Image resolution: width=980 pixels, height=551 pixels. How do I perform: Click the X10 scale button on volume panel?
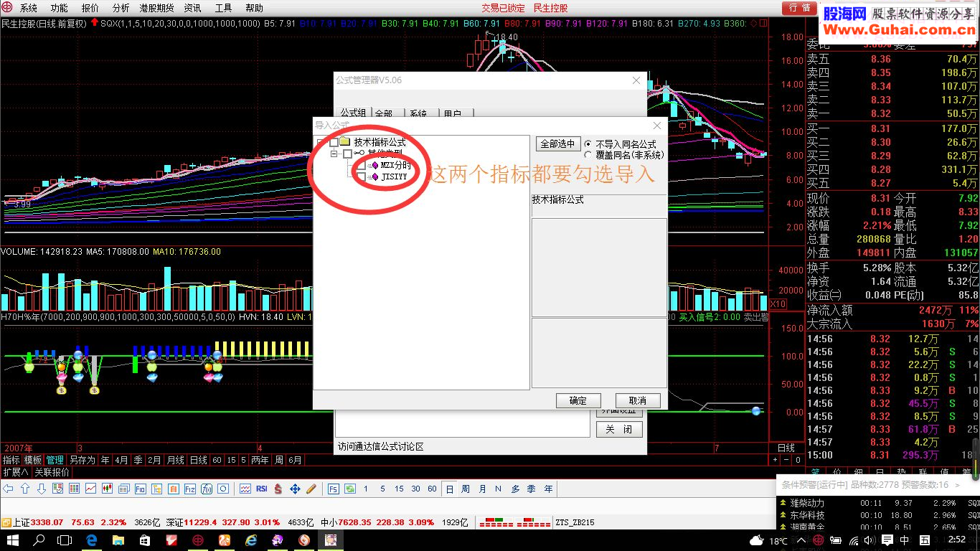[x=778, y=304]
